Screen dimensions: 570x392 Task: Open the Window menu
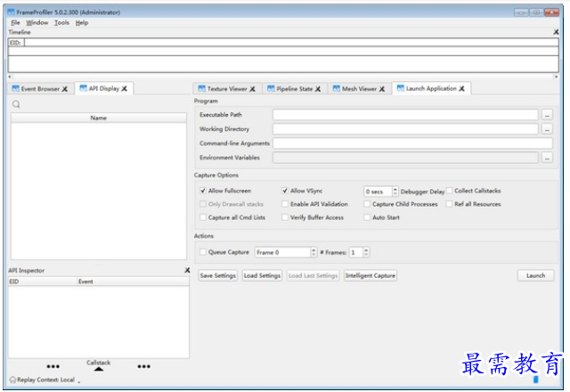tap(37, 22)
